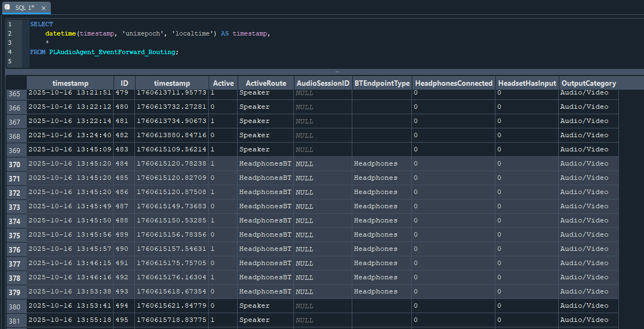
Task: Click the cell containing 1760615618.67354
Action: pos(171,291)
